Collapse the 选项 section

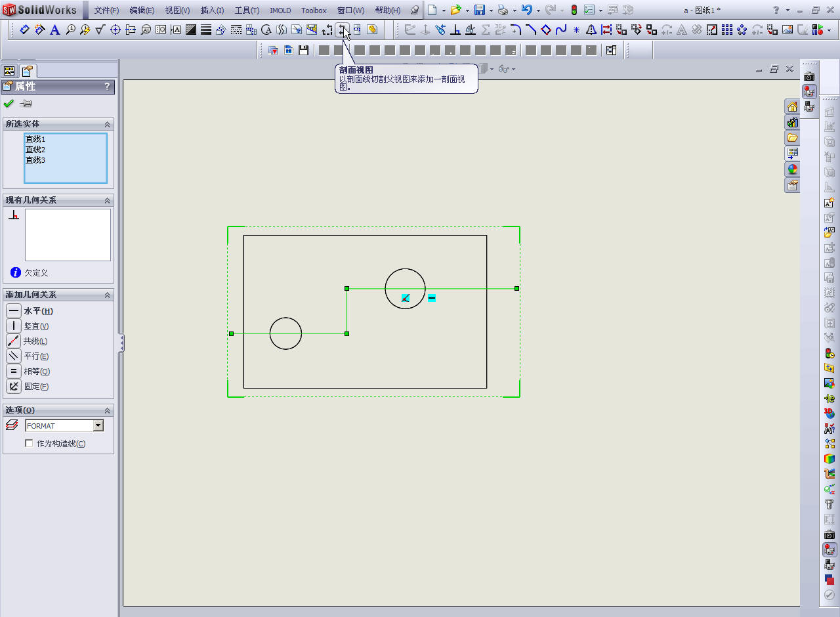pos(107,410)
